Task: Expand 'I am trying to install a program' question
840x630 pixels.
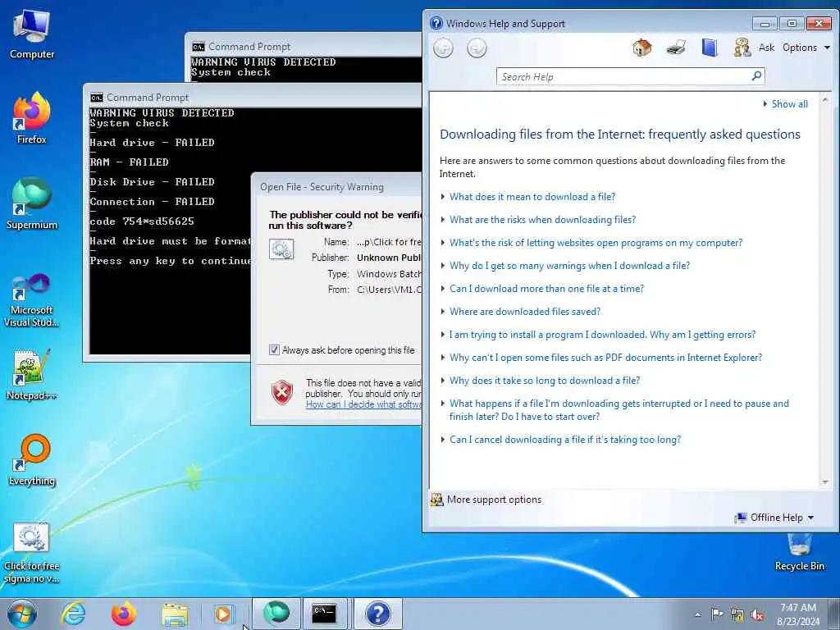Action: [x=602, y=335]
